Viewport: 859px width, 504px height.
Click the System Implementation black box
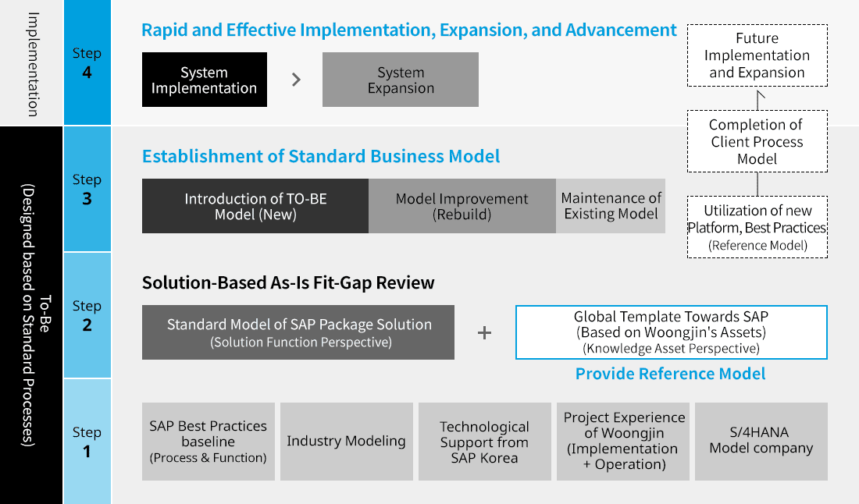205,80
